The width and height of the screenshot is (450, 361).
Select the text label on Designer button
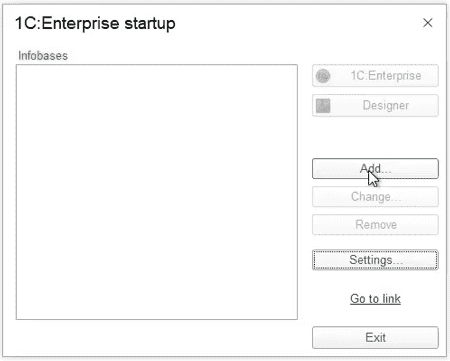tap(386, 105)
